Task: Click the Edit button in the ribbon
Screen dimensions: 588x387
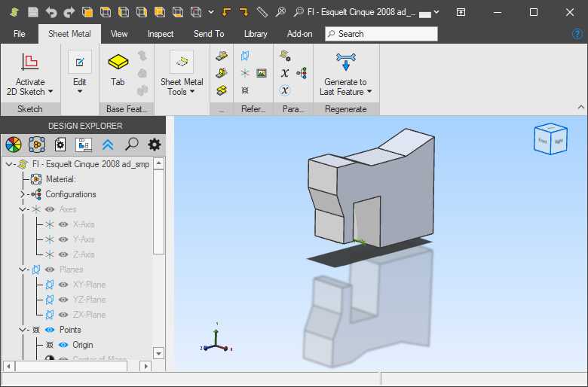Action: [79, 70]
